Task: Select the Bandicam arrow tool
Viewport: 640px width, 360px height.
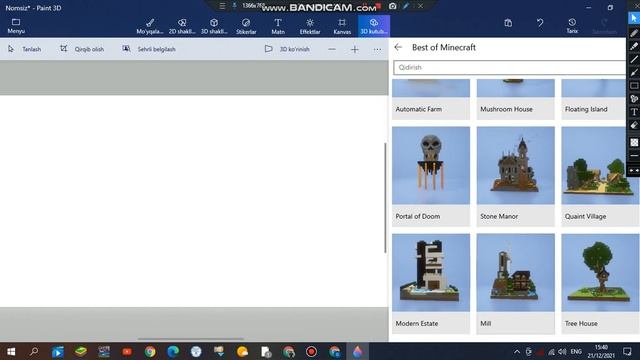Action: (x=633, y=73)
